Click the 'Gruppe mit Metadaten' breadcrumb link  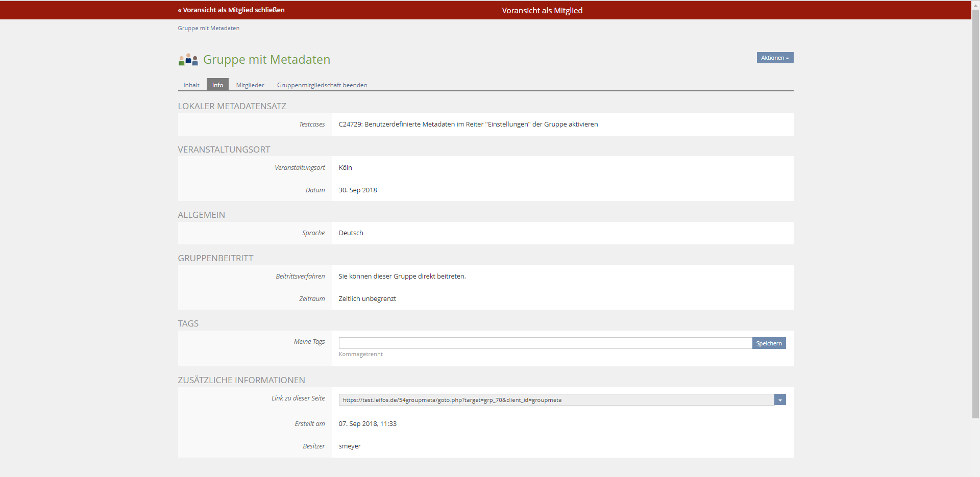208,28
